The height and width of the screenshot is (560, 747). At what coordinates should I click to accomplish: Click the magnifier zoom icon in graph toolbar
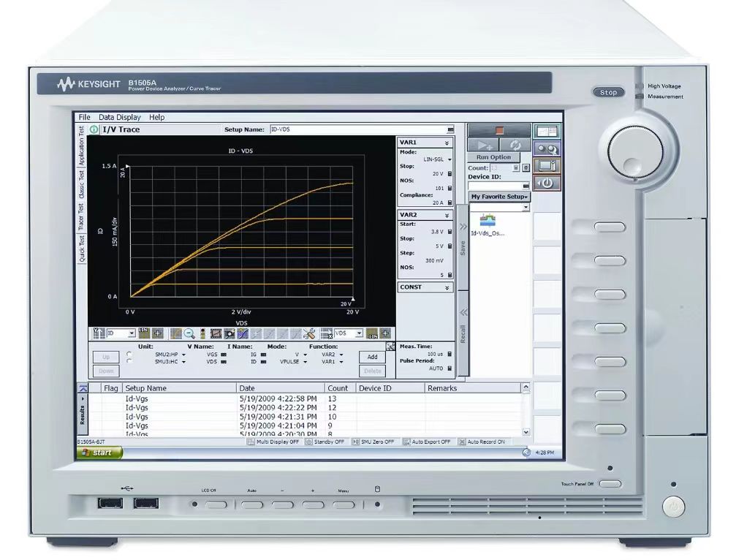(189, 333)
